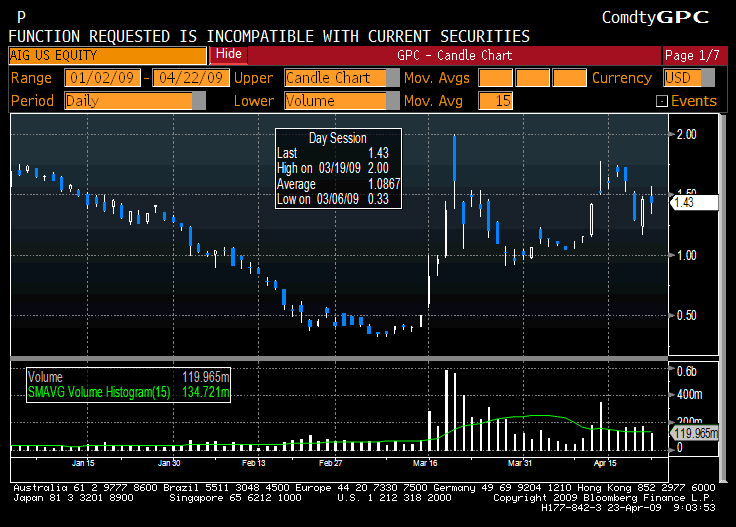Click the 2.00 price axis label
This screenshot has width=736, height=527.
click(x=686, y=135)
